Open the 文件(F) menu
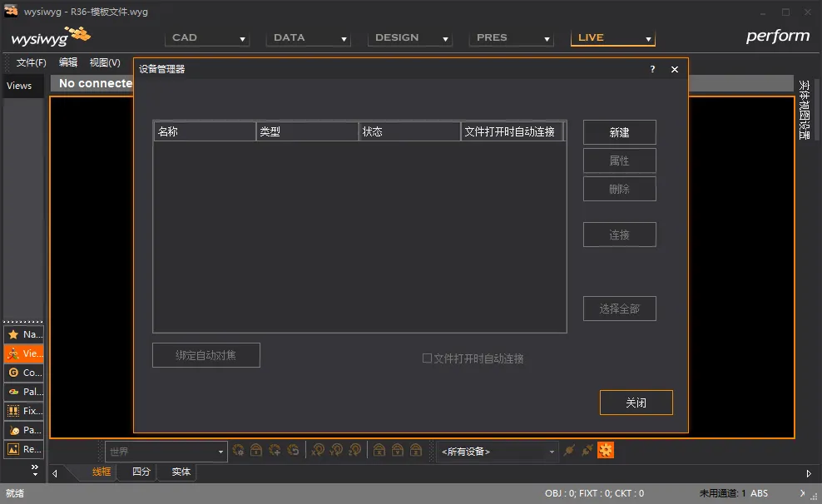 pos(31,62)
